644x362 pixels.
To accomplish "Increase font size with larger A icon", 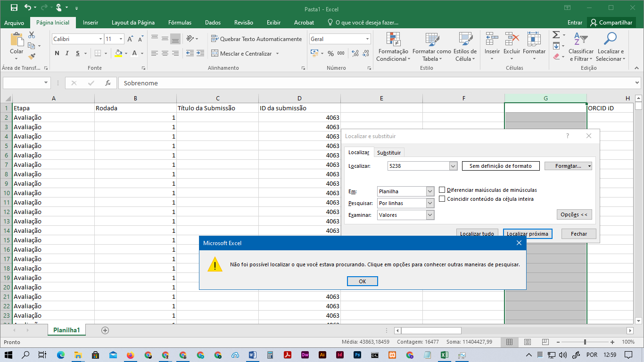I will pyautogui.click(x=130, y=39).
